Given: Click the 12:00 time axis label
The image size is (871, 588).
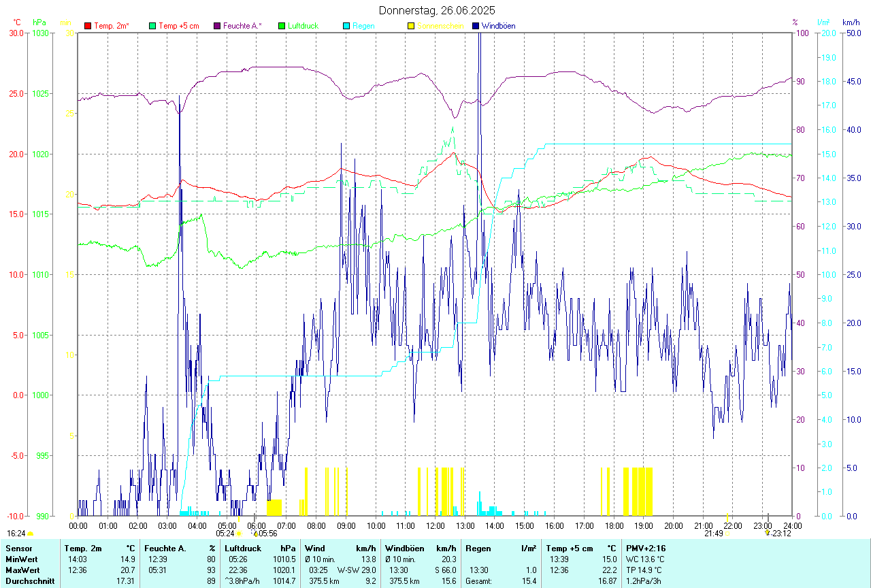Looking at the screenshot, I should [435, 525].
